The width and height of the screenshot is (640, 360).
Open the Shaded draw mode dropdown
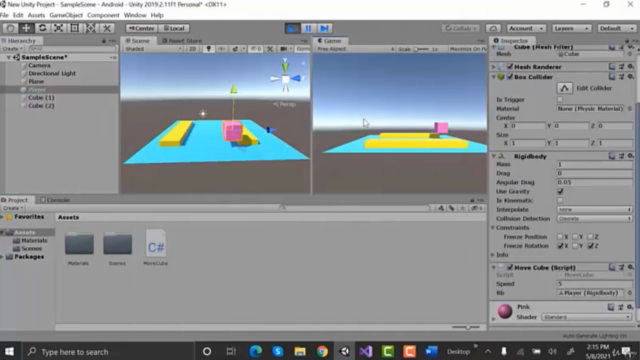coord(153,49)
